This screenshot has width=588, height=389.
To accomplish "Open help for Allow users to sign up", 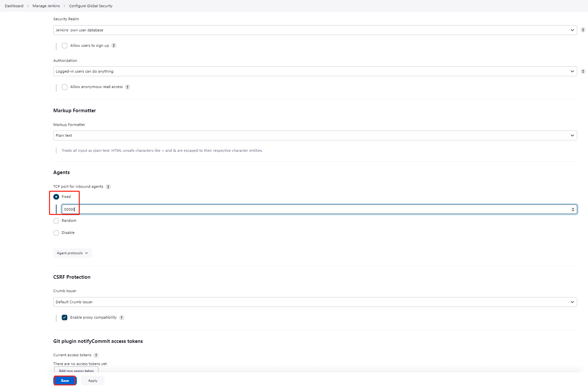I will pos(114,46).
